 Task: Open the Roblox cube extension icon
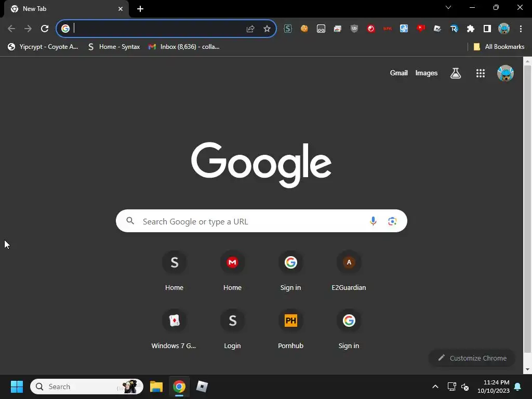pos(437,29)
